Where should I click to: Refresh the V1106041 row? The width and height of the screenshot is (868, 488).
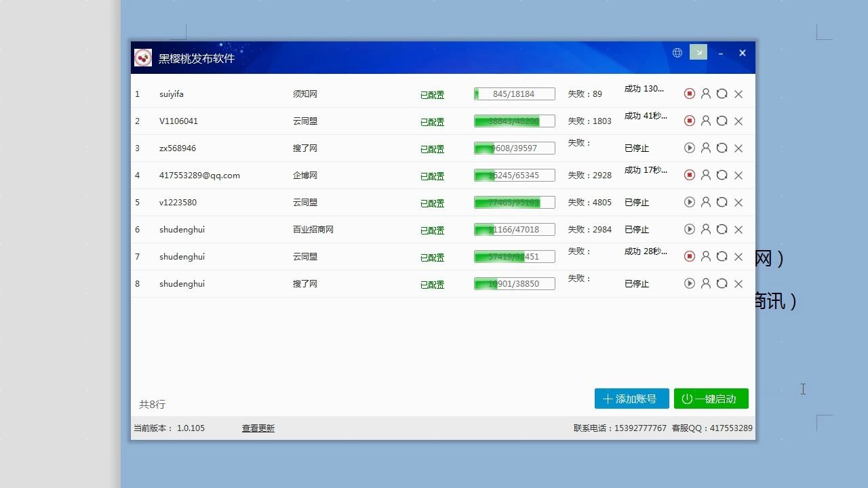coord(722,121)
